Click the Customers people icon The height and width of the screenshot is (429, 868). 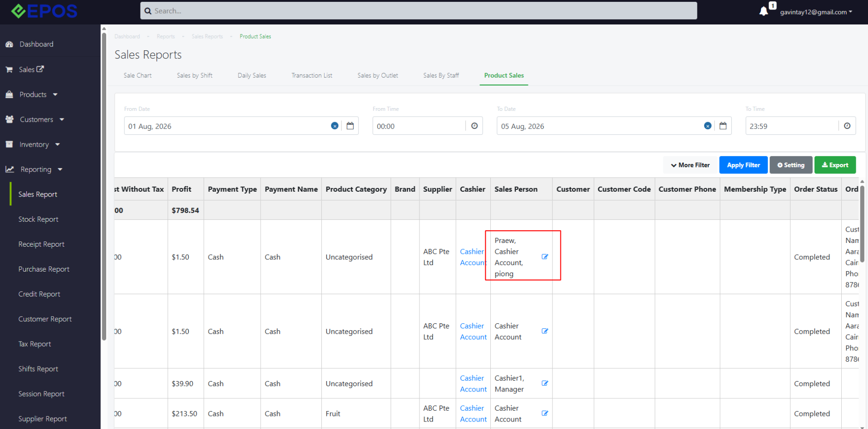[x=9, y=119]
